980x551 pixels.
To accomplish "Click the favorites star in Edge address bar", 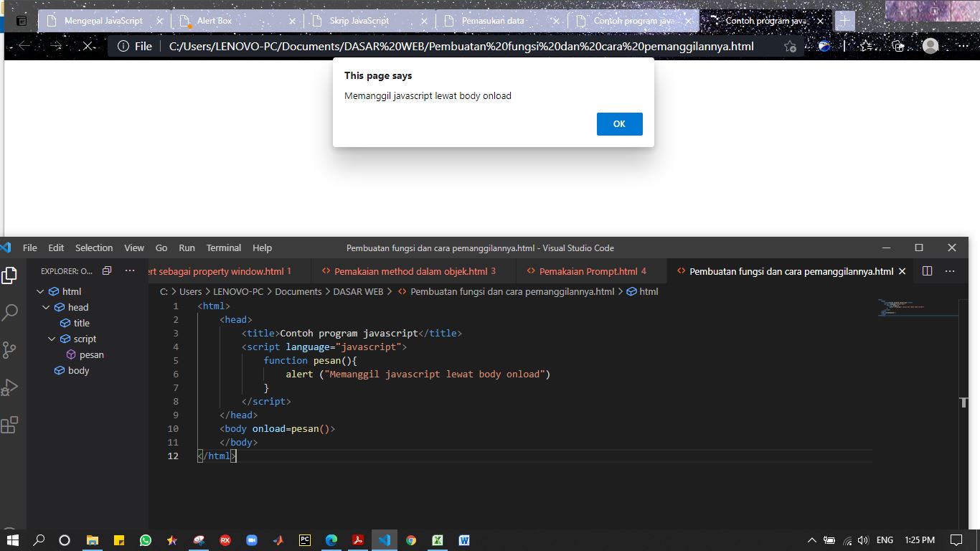I will click(x=789, y=46).
